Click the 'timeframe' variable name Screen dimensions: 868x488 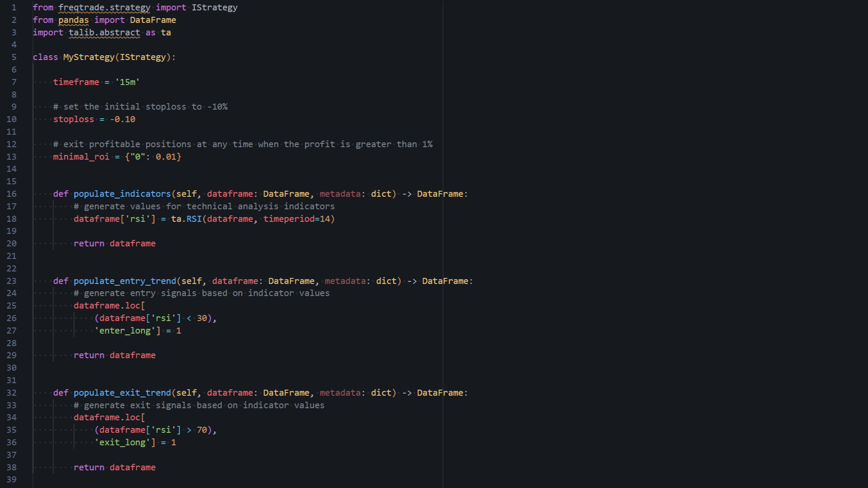coord(76,82)
